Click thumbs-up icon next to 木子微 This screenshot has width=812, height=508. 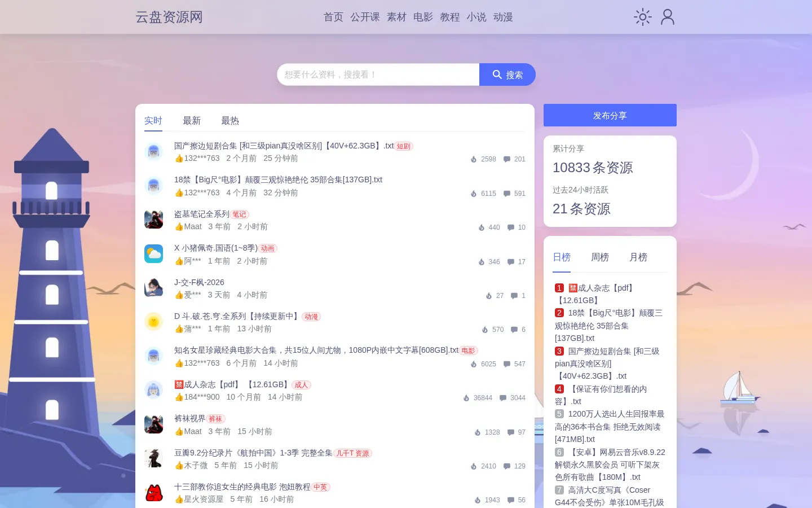click(179, 466)
